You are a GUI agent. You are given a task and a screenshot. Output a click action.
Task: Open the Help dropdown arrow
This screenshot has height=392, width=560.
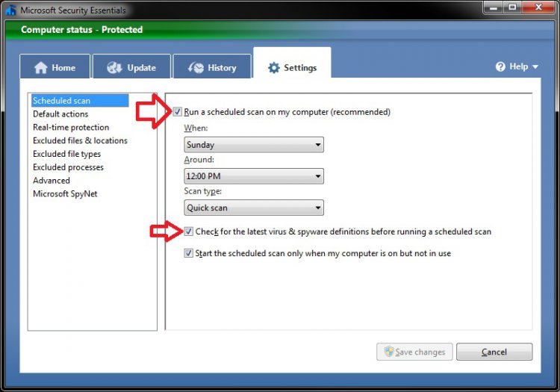[x=535, y=66]
